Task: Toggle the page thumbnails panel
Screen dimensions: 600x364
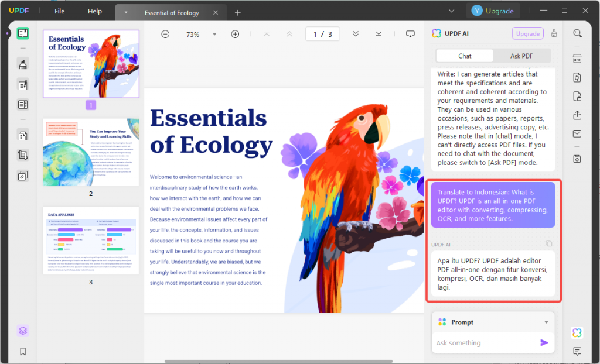Action: (23, 33)
